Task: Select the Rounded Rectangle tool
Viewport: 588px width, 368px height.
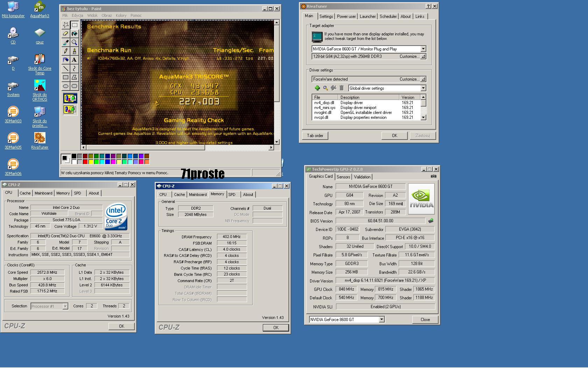Action: 75,86
